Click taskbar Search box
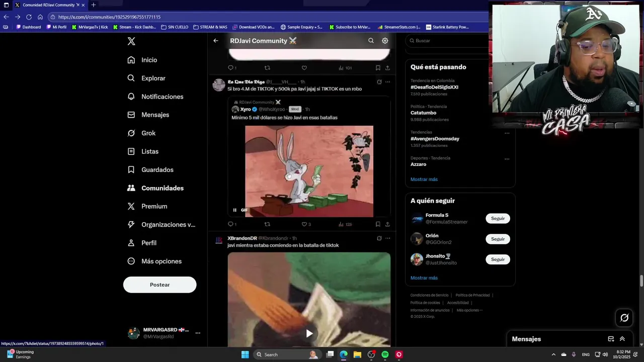This screenshot has height=362, width=644. pyautogui.click(x=288, y=354)
